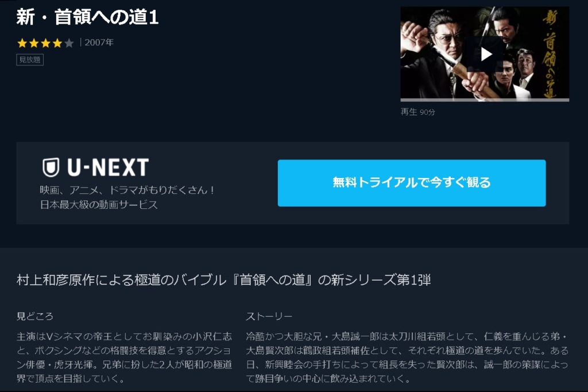
Task: Click the progress bar under the video thumbnail
Action: coord(485,100)
